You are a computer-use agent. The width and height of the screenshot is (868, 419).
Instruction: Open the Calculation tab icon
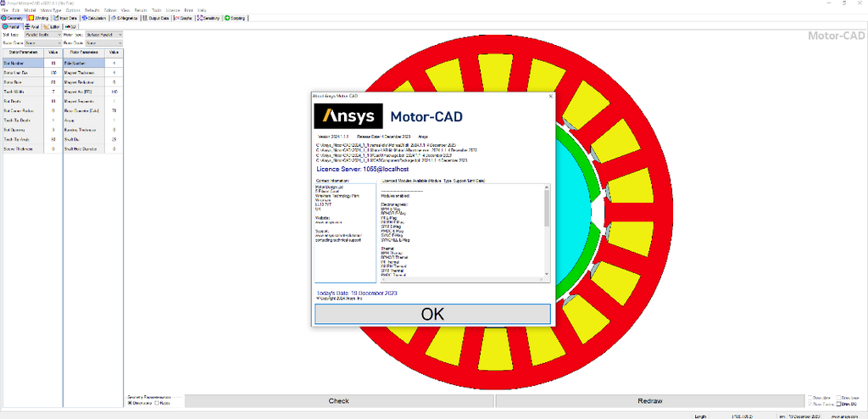[83, 19]
